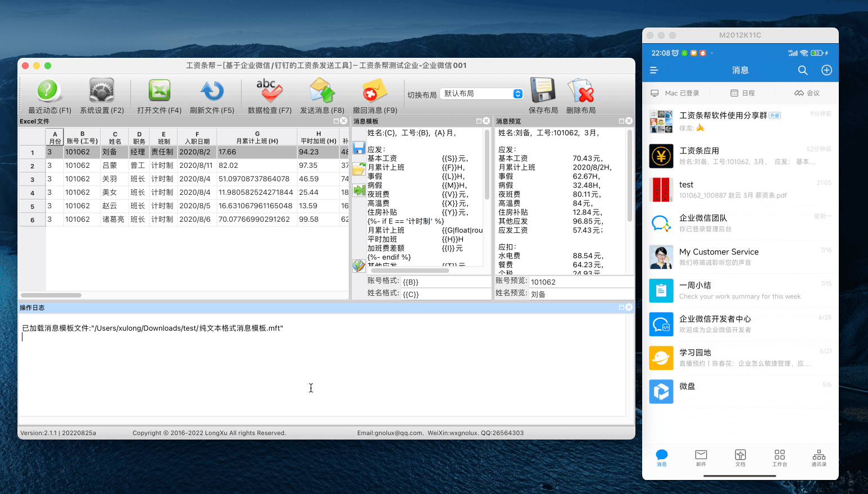Close the 消息预览 panel
Viewport: 868px width, 494px height.
[629, 121]
